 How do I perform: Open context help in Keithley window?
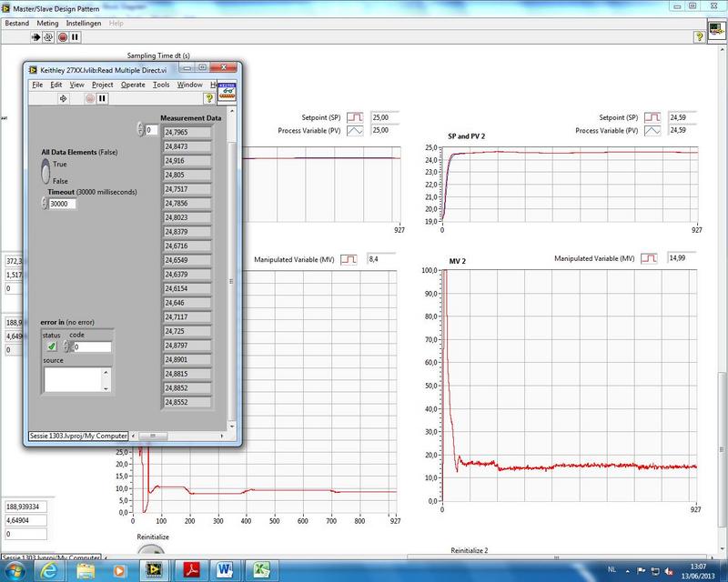[x=208, y=98]
